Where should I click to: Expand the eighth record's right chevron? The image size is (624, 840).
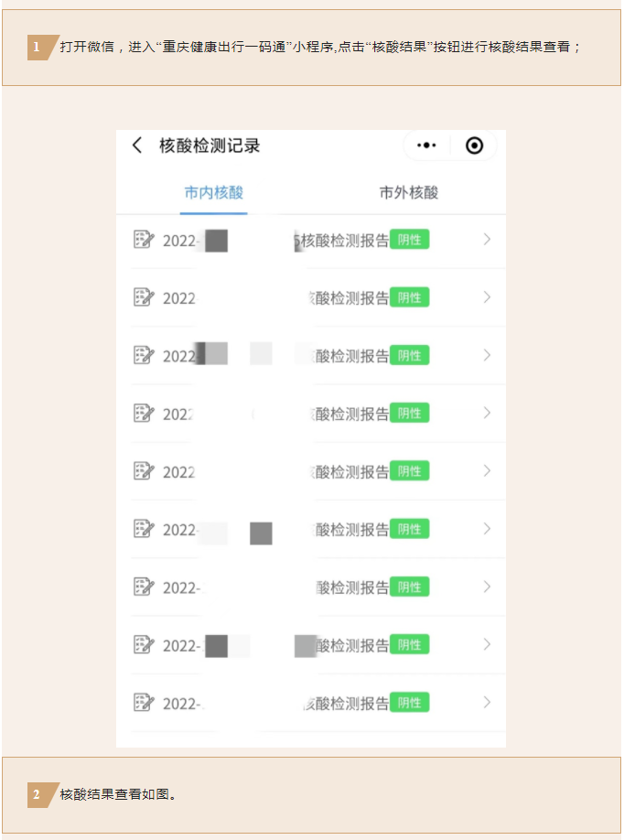tap(487, 644)
